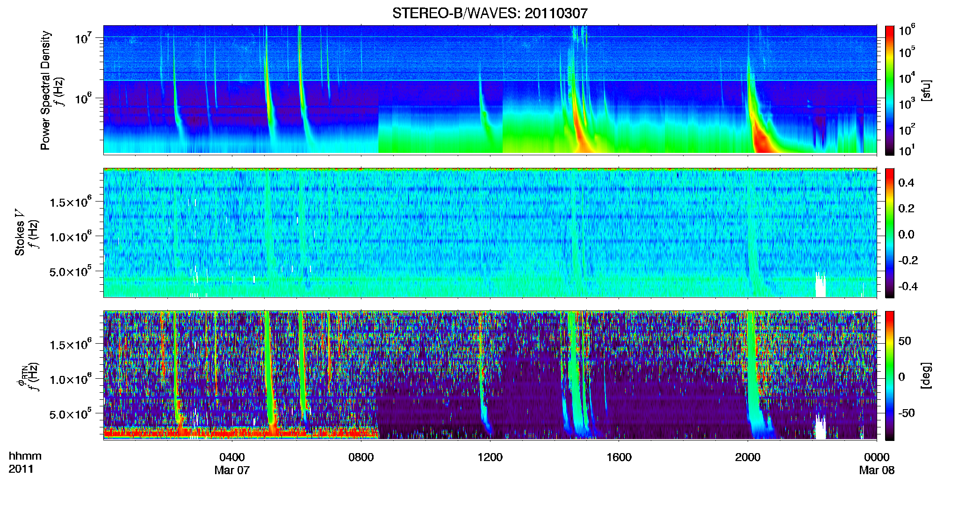Click the 10^6 frequency tick in top panel
Image resolution: width=980 pixels, height=505 pixels.
point(84,99)
